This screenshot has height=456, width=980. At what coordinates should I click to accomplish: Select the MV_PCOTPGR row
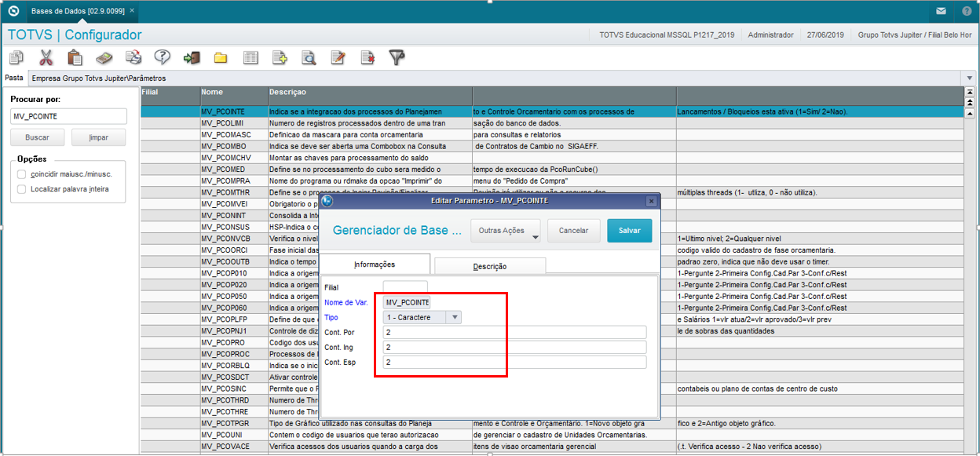coord(552,423)
